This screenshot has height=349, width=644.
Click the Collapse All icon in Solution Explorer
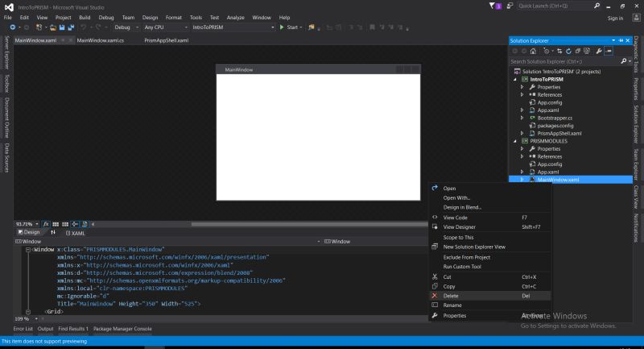(x=579, y=51)
